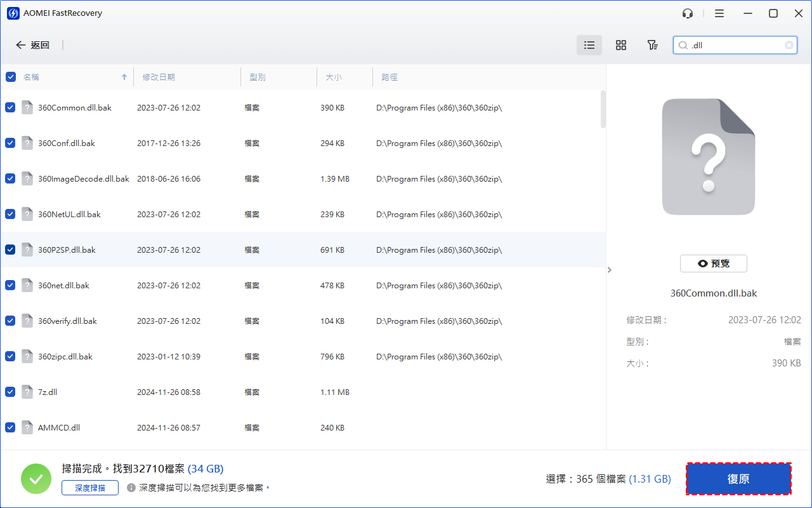Select the 360net.dll.bak file name

click(63, 285)
